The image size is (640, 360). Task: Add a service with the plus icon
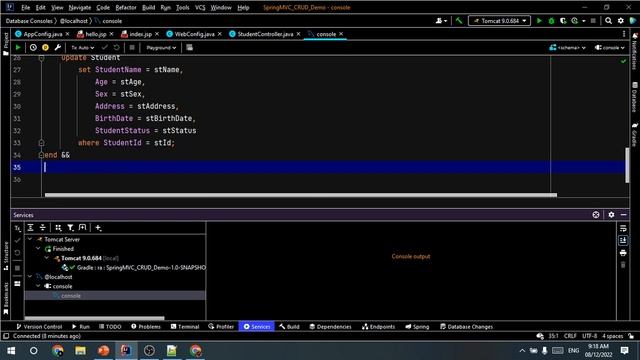coord(98,228)
